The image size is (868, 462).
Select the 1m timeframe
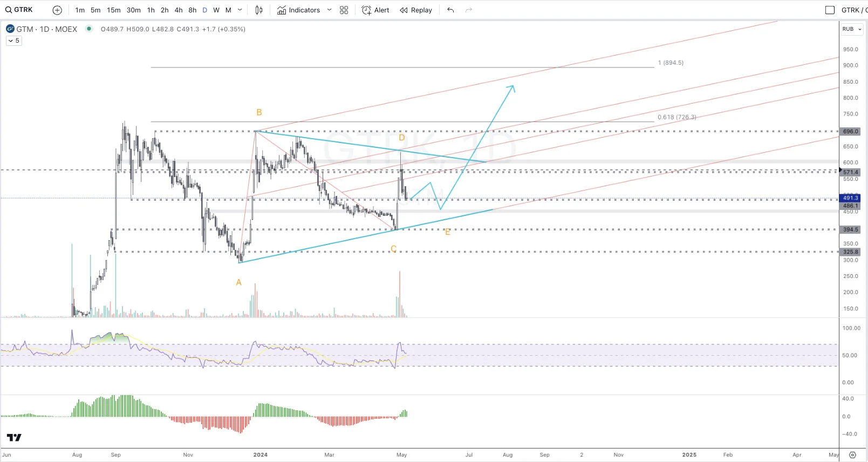80,10
